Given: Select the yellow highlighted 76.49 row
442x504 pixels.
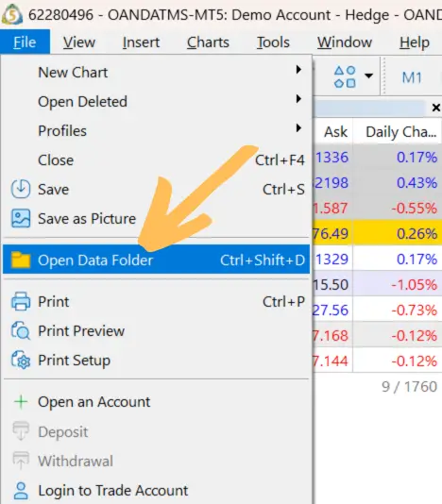Looking at the screenshot, I should [377, 233].
